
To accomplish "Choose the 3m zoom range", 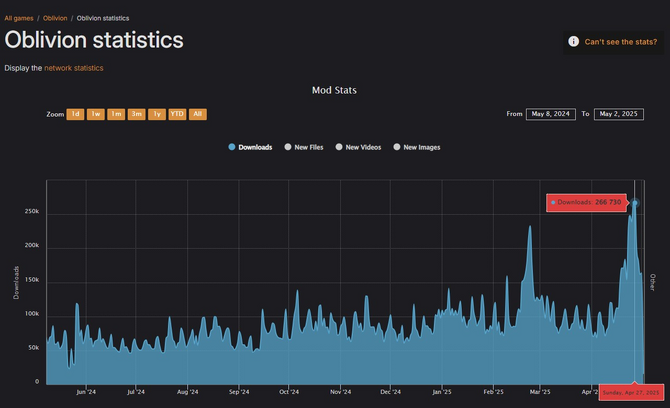I will (136, 114).
